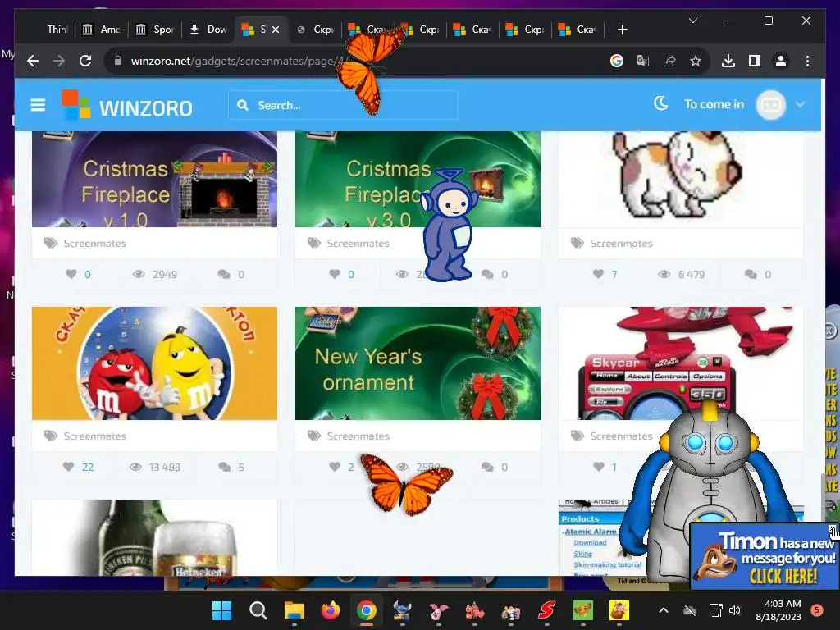This screenshot has height=630, width=840.
Task: Open Chrome three-dot menu
Action: (x=807, y=61)
